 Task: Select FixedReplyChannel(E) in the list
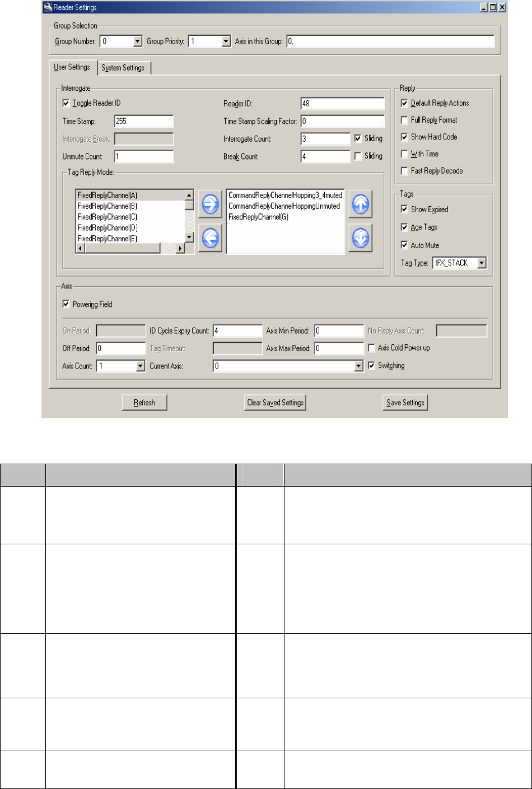coord(130,239)
